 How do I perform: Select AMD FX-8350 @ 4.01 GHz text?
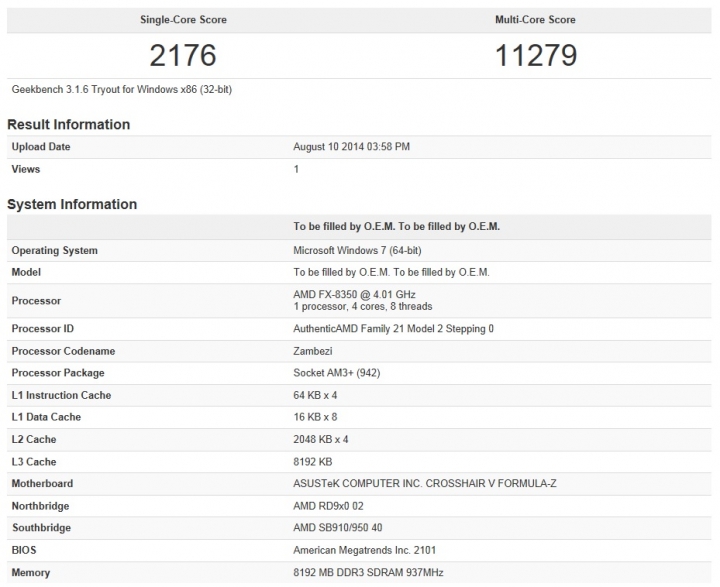coord(354,294)
